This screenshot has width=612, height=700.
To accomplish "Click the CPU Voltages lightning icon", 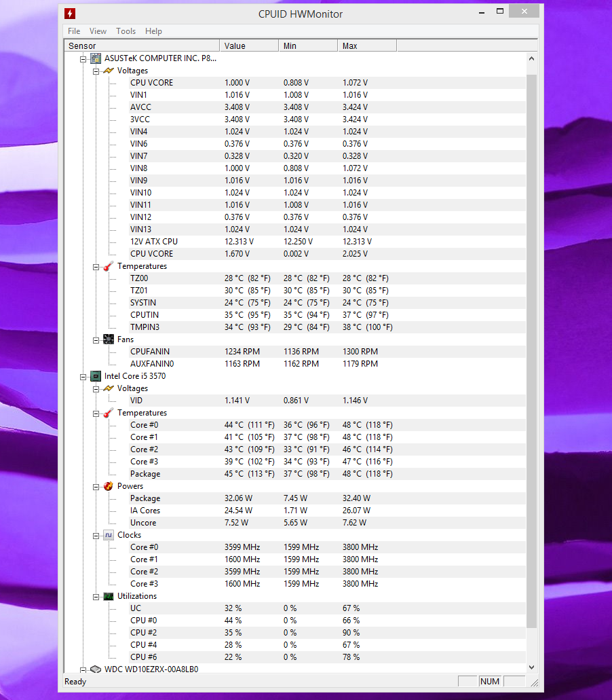I will click(x=109, y=388).
